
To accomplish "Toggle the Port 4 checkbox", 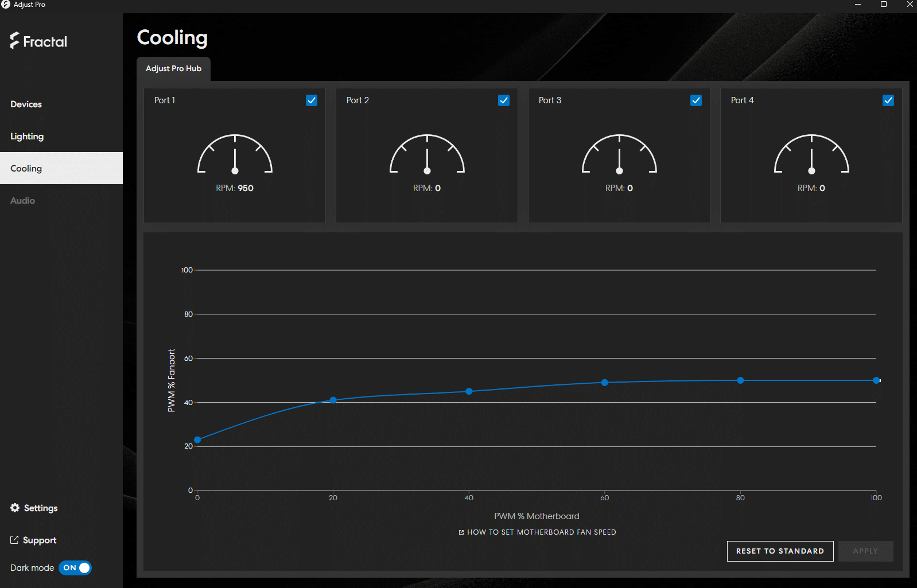I will pyautogui.click(x=888, y=100).
